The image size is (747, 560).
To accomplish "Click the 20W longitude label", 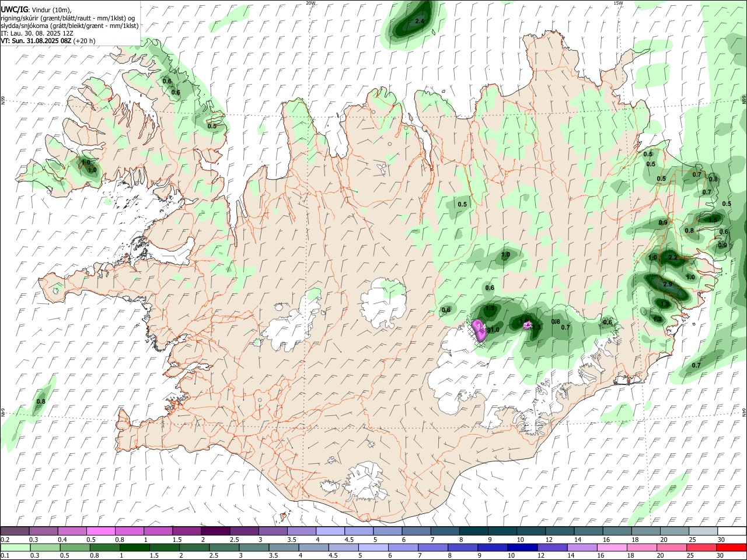I will pyautogui.click(x=310, y=3).
